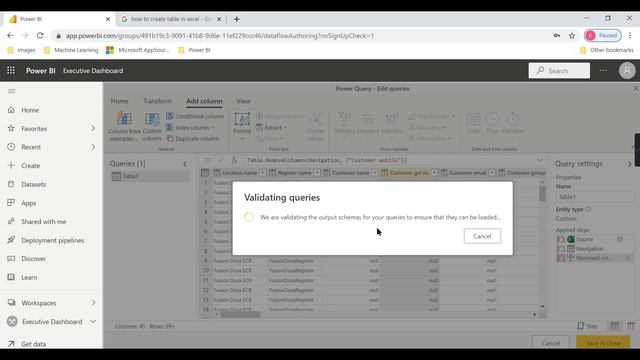This screenshot has width=640, height=360.
Task: Collapse the navigation pane hamburger
Action: click(11, 91)
